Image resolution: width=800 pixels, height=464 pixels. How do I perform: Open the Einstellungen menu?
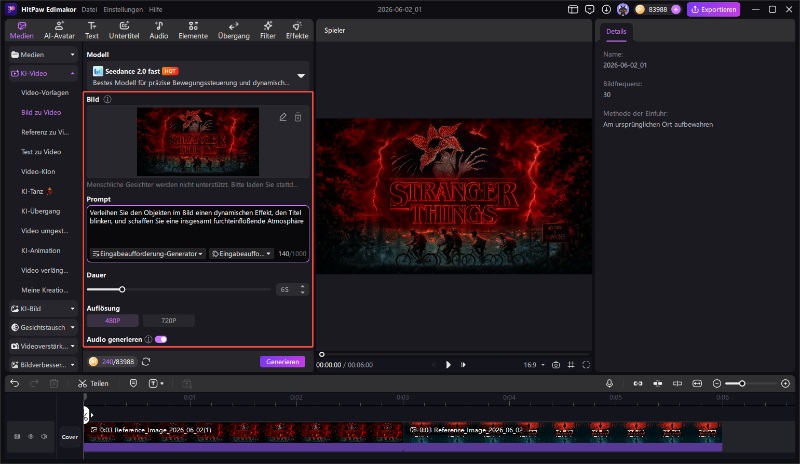click(123, 9)
